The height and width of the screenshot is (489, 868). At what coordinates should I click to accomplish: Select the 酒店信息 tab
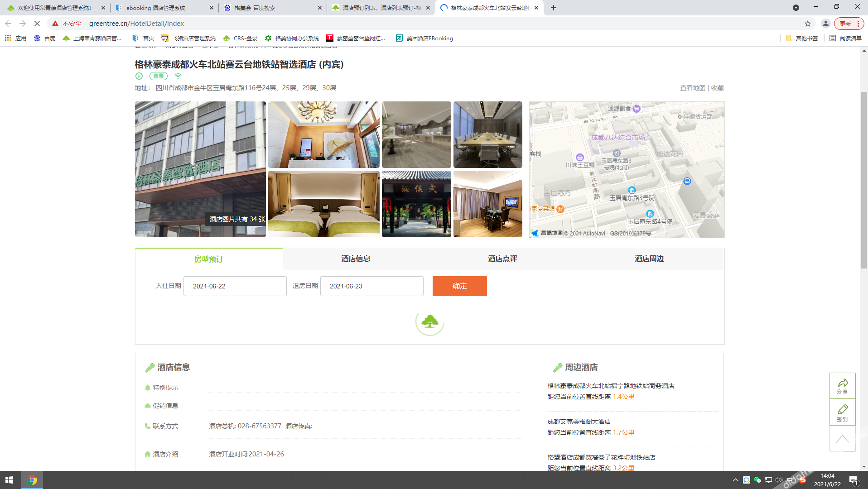coord(356,259)
